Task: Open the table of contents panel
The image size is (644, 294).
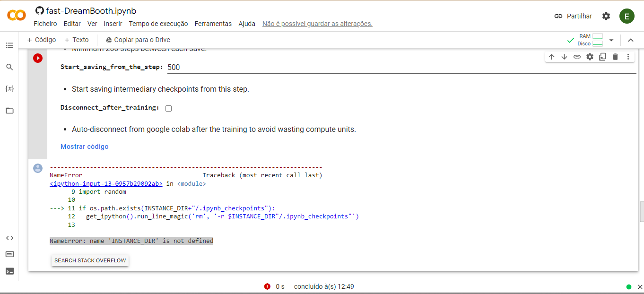Action: click(9, 45)
